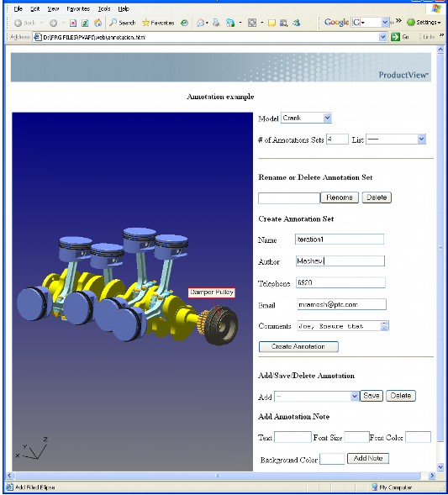Image resolution: width=448 pixels, height=495 pixels.
Task: Click the Refresh page icon
Action: [85, 23]
